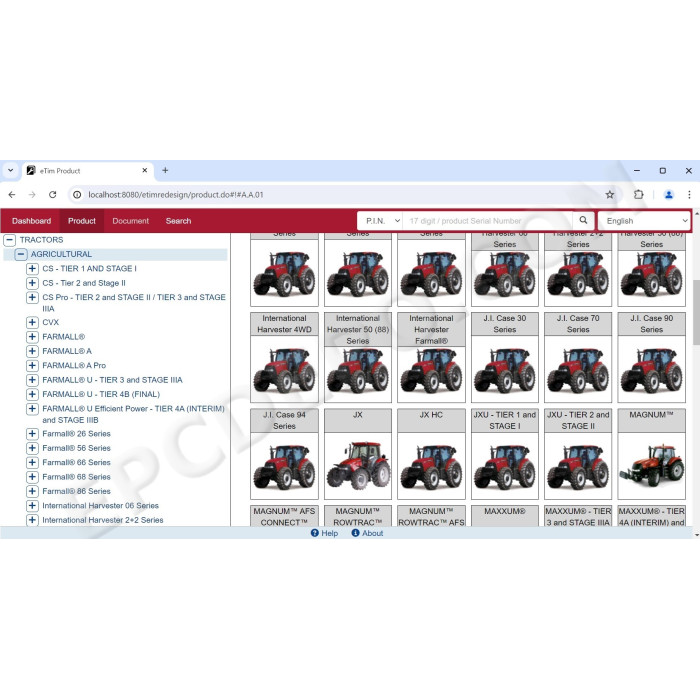This screenshot has width=700, height=700.
Task: Close the eTim Product tab
Action: (145, 171)
